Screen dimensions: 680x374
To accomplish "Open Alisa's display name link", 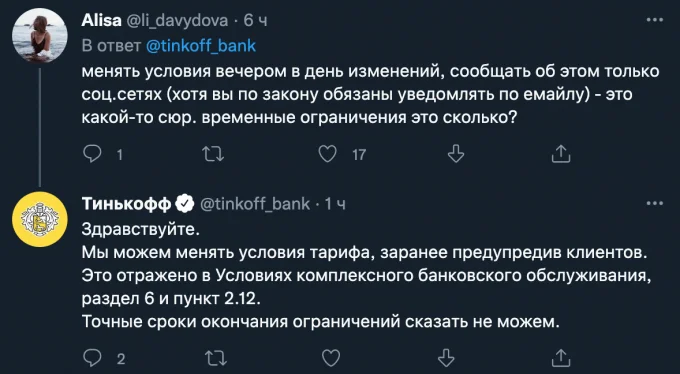I will click(x=101, y=20).
